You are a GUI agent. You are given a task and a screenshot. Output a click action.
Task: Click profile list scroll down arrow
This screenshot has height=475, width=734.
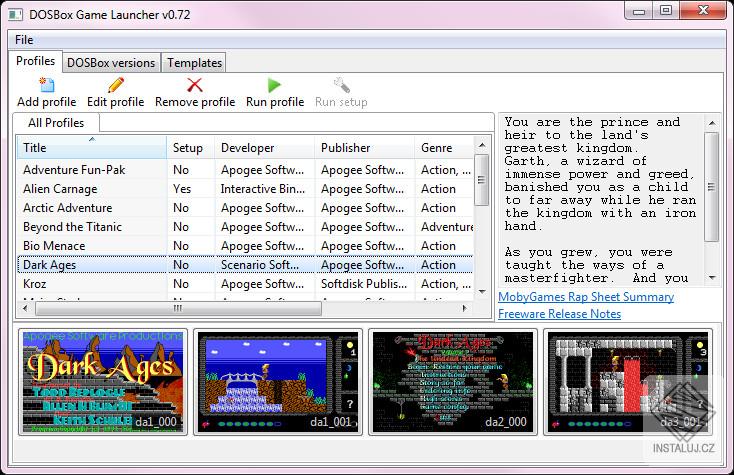(x=482, y=292)
